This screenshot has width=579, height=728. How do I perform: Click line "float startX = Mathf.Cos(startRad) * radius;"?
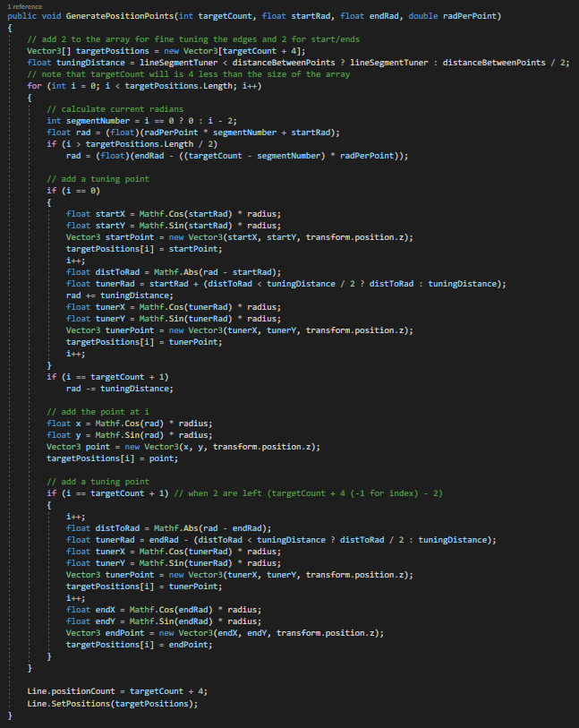coord(174,214)
